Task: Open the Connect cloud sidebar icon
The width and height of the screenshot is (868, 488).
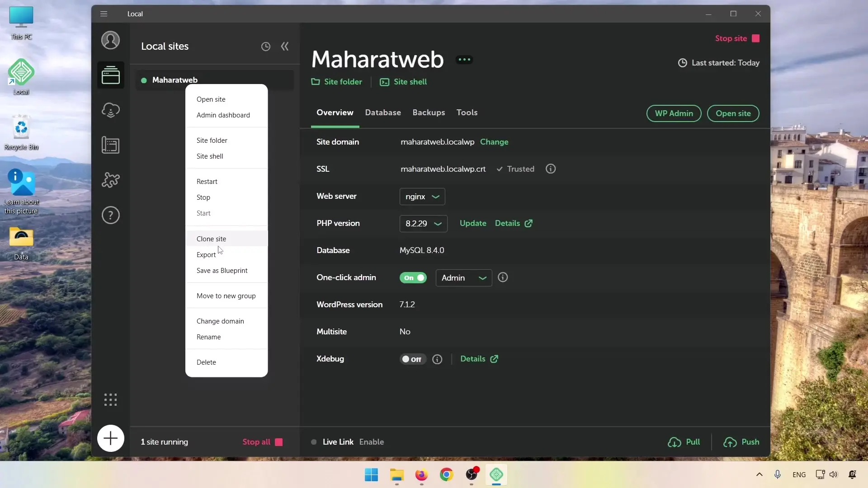Action: [x=110, y=110]
